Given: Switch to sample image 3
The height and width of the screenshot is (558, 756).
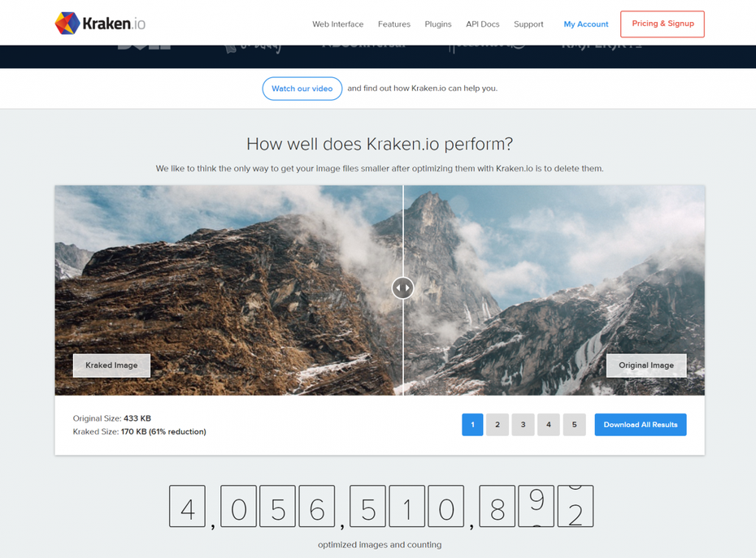Looking at the screenshot, I should pyautogui.click(x=524, y=425).
